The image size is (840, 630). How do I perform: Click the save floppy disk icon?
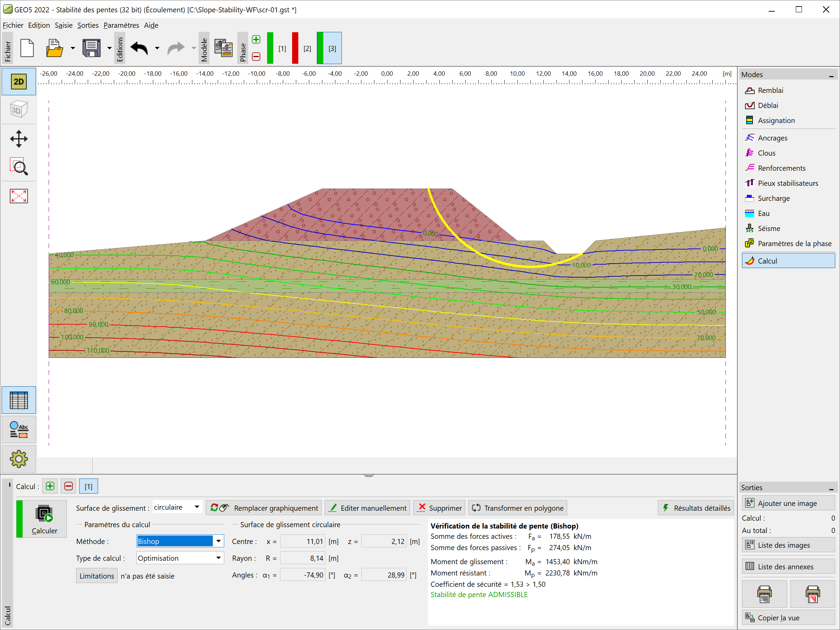click(x=92, y=48)
